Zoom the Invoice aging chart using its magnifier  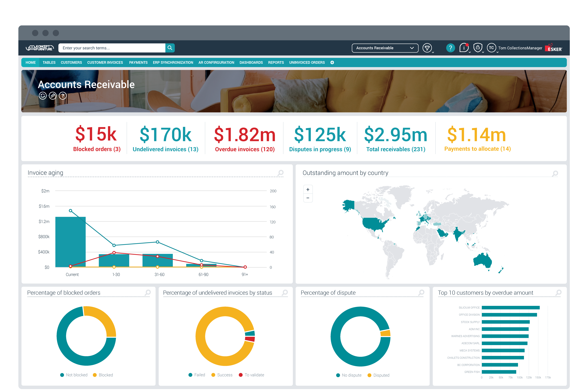(x=280, y=173)
